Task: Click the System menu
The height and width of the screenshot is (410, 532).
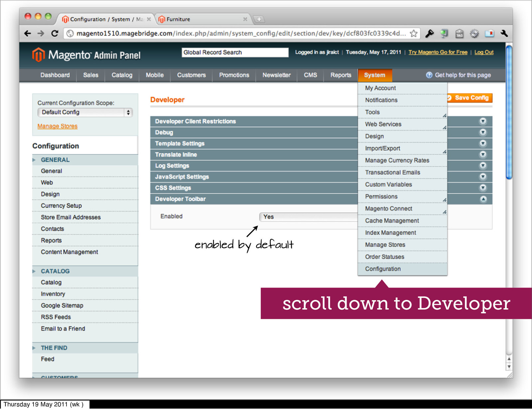Action: pyautogui.click(x=375, y=75)
